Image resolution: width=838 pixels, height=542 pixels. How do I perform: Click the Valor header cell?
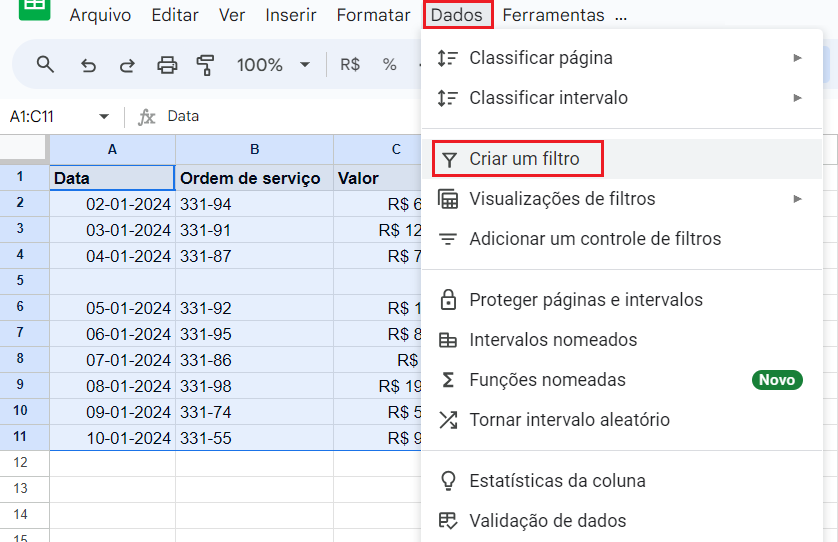pyautogui.click(x=378, y=177)
